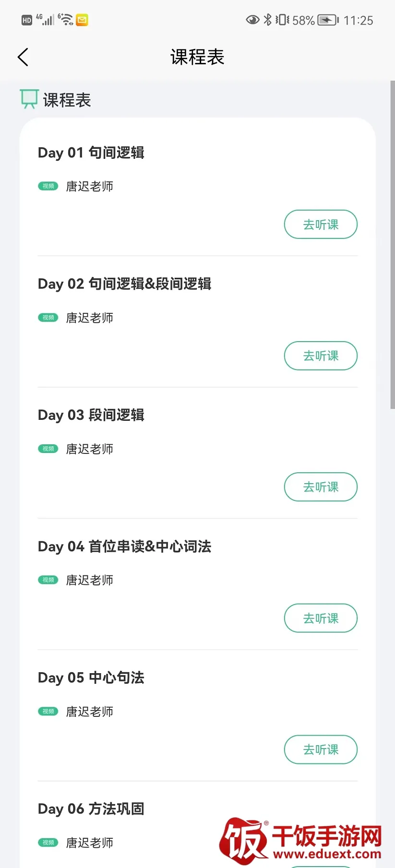Click 去听课 for Day 01 句间逻辑
This screenshot has height=868, width=395.
tap(321, 224)
